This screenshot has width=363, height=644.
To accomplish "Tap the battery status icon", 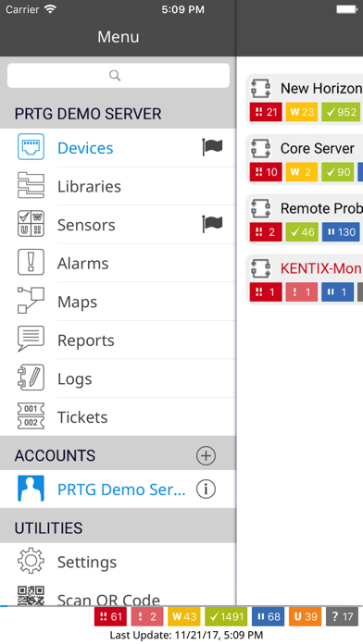I will [346, 9].
